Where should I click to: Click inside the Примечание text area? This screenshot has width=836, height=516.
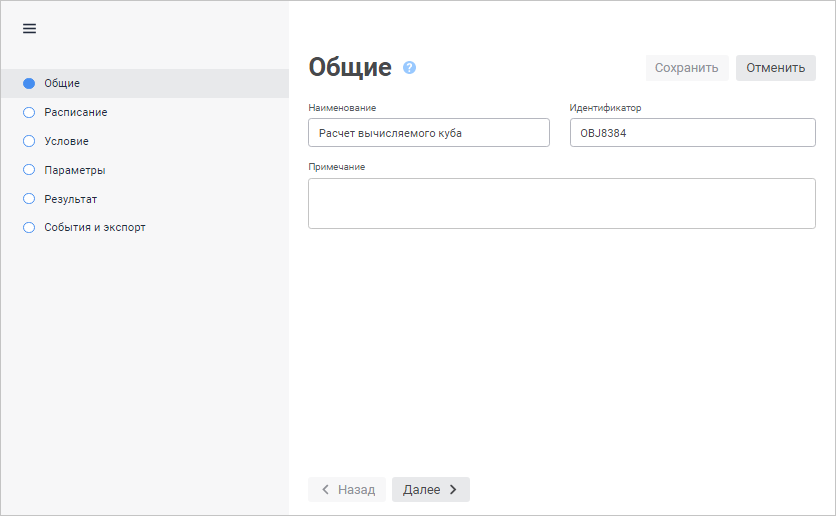tap(561, 203)
